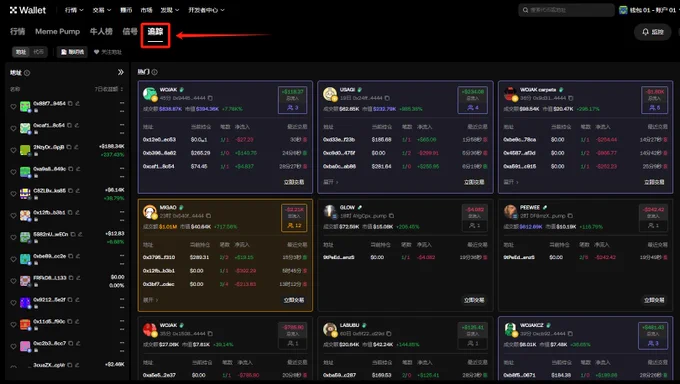
Task: Click the info icon beside the address heading
Action: (x=27, y=73)
